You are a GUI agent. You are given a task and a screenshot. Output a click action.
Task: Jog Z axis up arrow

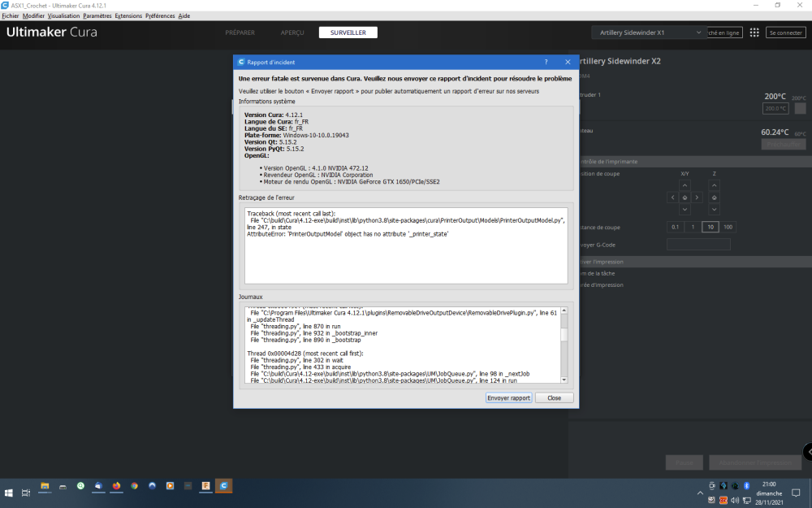click(x=714, y=185)
